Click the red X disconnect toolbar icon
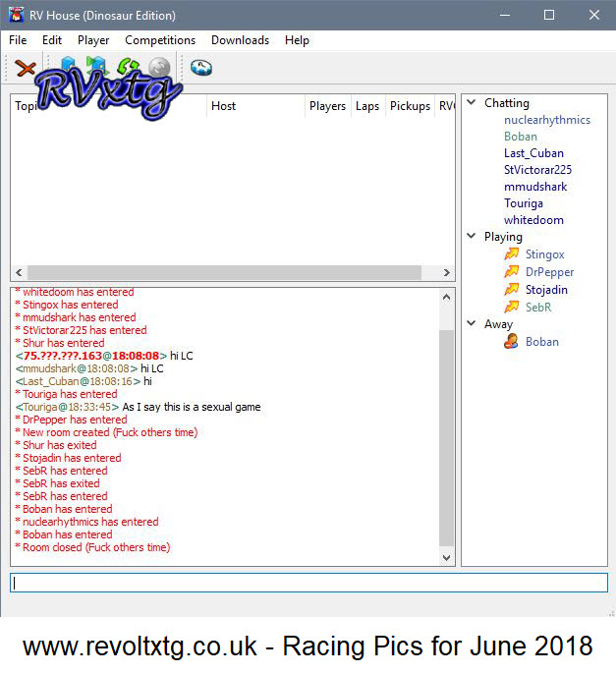The image size is (616, 674). [26, 68]
